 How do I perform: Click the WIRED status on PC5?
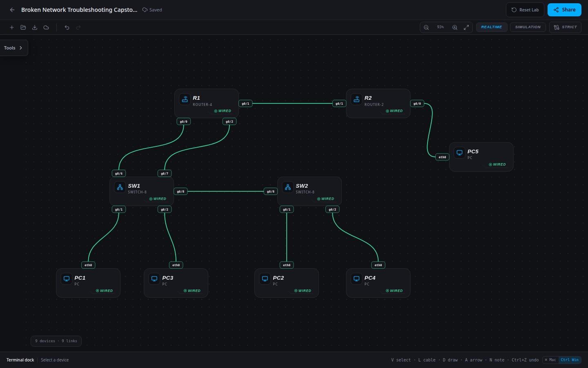pos(497,164)
